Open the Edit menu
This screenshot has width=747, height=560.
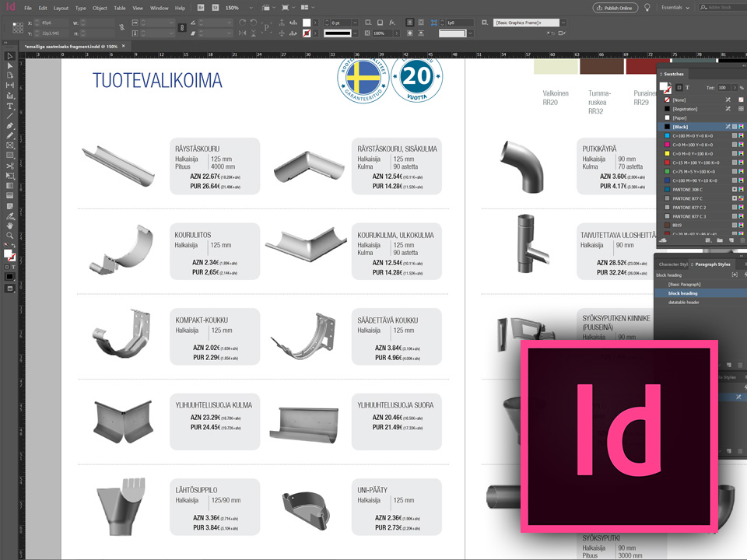pyautogui.click(x=43, y=8)
